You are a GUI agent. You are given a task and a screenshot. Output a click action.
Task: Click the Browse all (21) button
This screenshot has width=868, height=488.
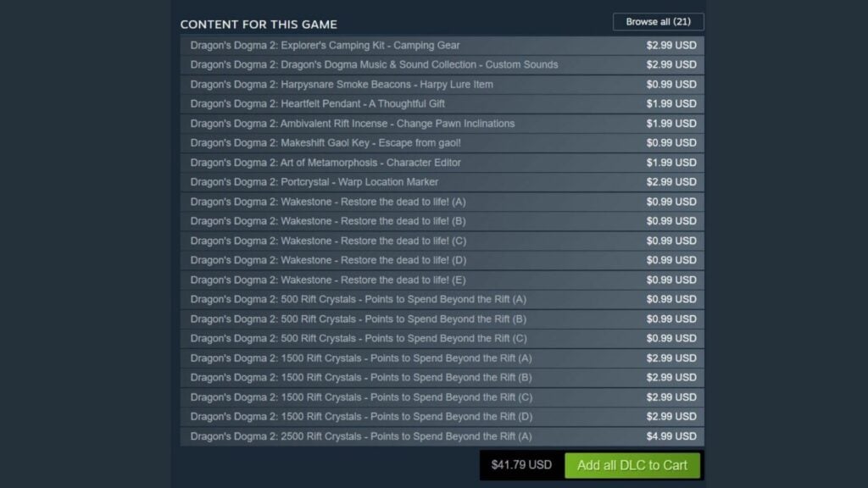[659, 21]
